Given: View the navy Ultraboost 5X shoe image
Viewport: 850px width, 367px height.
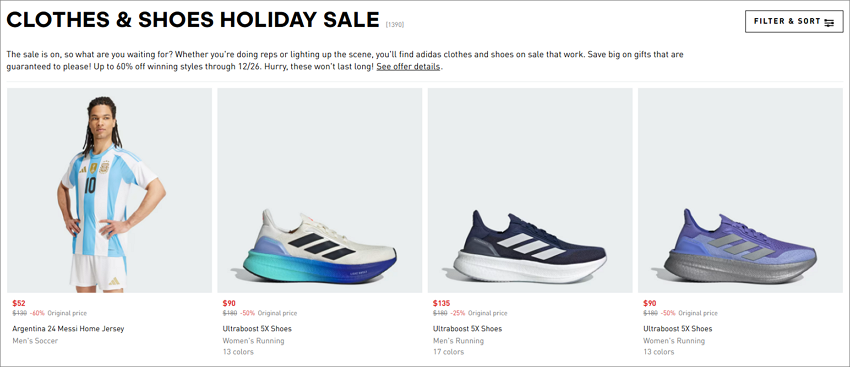Looking at the screenshot, I should click(530, 190).
